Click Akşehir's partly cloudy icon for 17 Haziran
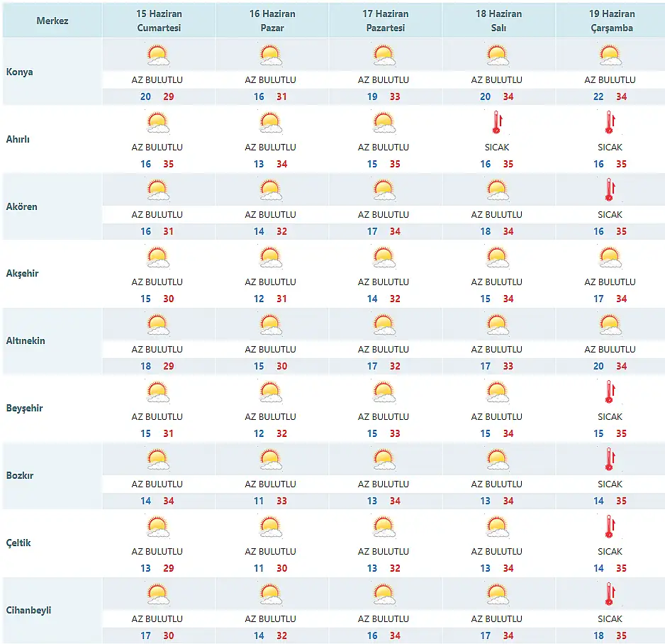The width and height of the screenshot is (665, 644). coord(384,257)
